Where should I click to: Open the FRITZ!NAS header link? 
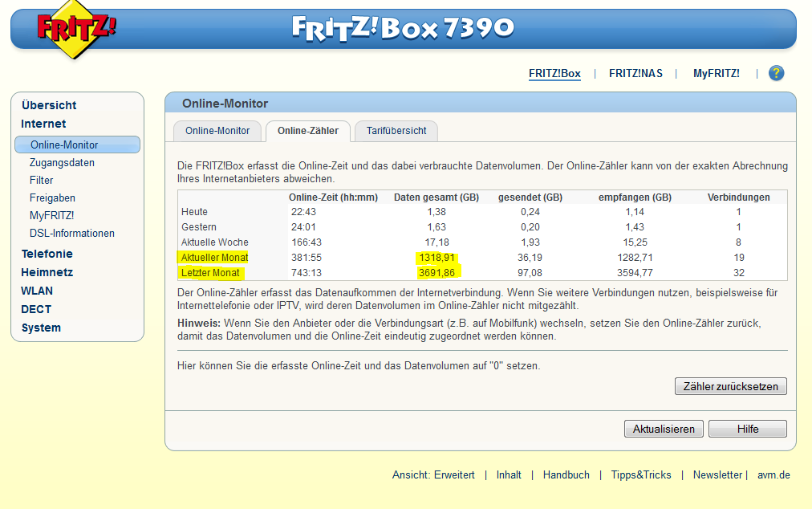tap(635, 74)
